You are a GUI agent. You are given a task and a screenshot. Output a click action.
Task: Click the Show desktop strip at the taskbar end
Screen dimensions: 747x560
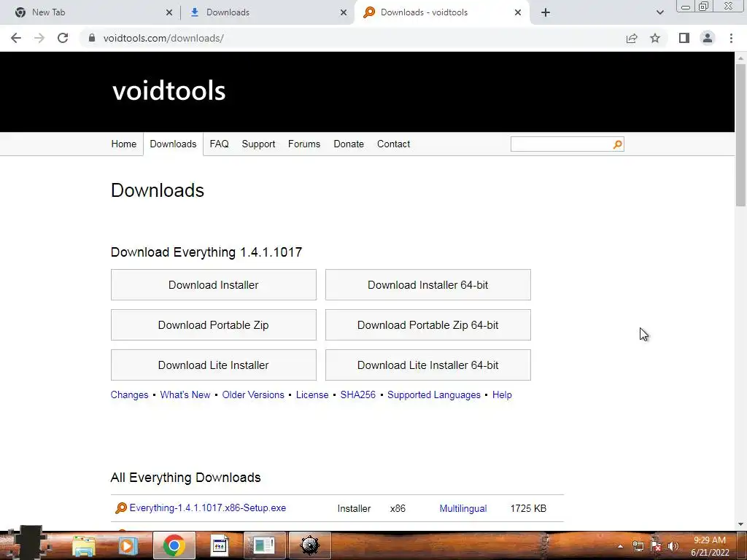(x=742, y=545)
